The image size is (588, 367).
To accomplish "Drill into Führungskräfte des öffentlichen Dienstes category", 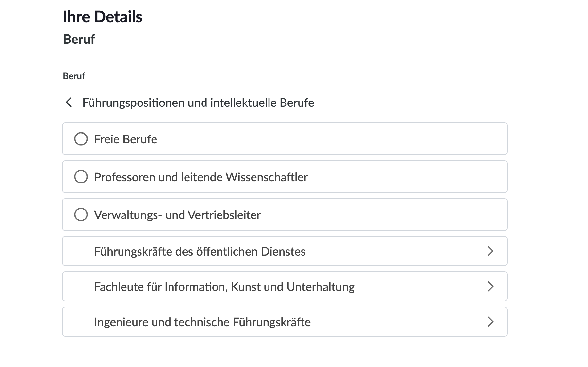I will [200, 251].
